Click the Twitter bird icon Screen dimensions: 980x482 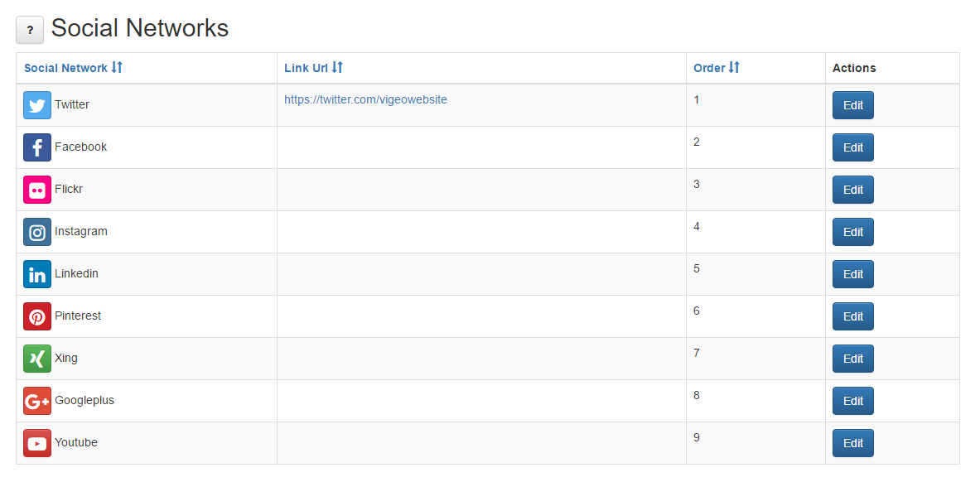click(37, 105)
